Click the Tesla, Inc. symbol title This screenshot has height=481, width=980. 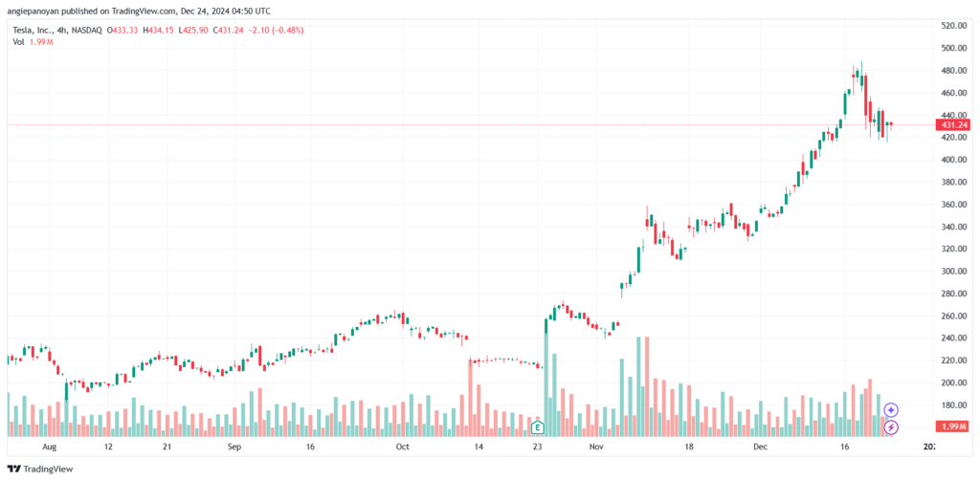(31, 30)
